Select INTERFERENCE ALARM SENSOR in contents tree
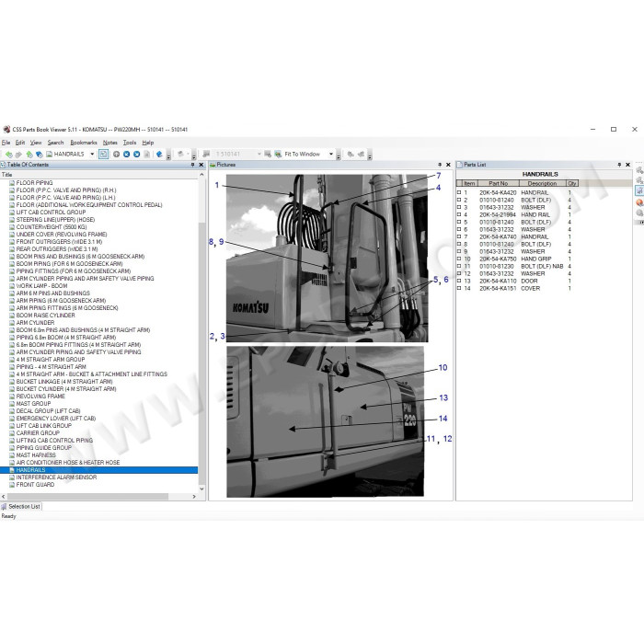Screen dimensions: 644x644 click(x=56, y=477)
